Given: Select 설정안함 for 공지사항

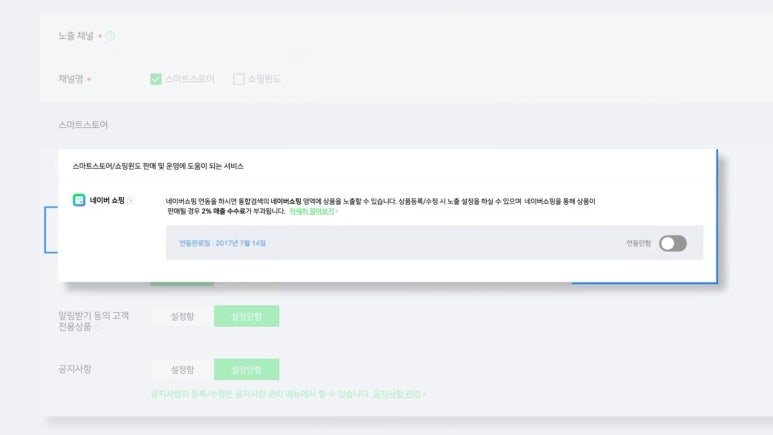Looking at the screenshot, I should click(x=246, y=369).
